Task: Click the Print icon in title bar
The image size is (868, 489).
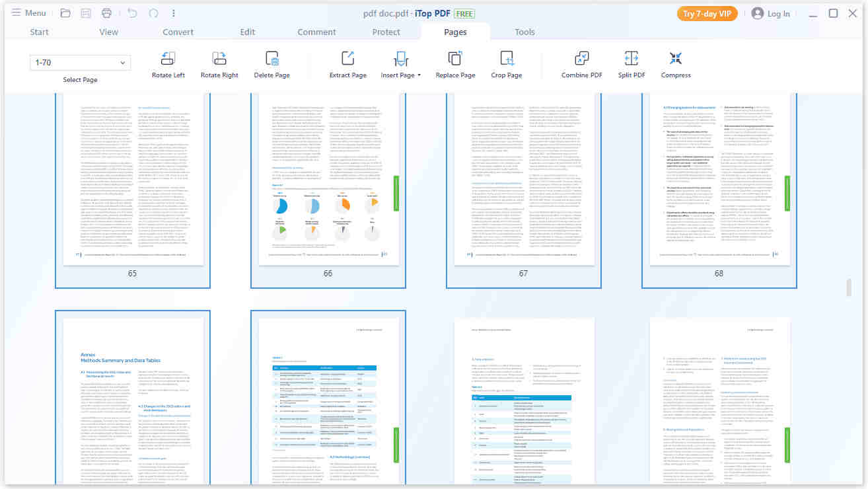Action: click(x=106, y=13)
